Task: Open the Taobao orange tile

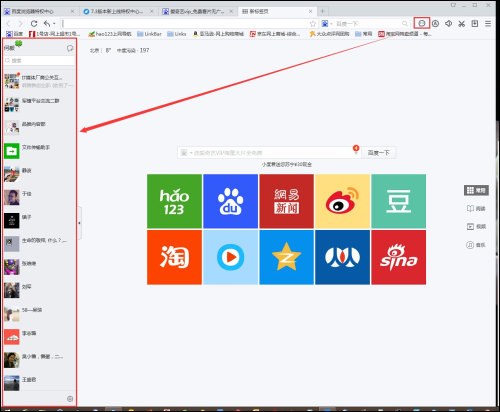Action: pyautogui.click(x=174, y=257)
